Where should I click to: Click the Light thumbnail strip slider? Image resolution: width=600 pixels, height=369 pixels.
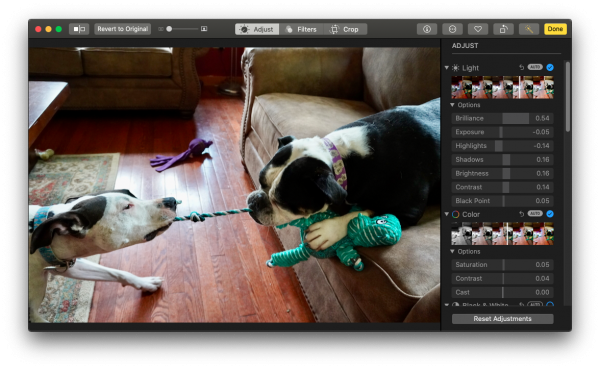pos(502,88)
